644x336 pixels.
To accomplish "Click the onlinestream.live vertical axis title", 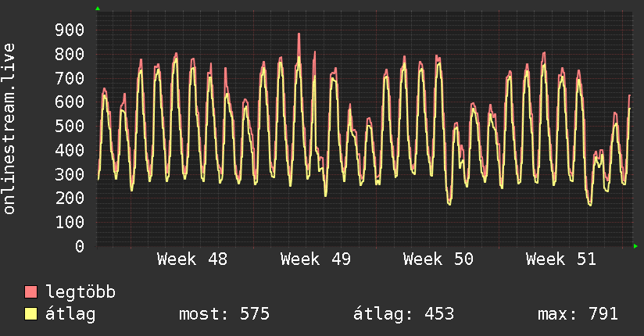I will point(9,129).
